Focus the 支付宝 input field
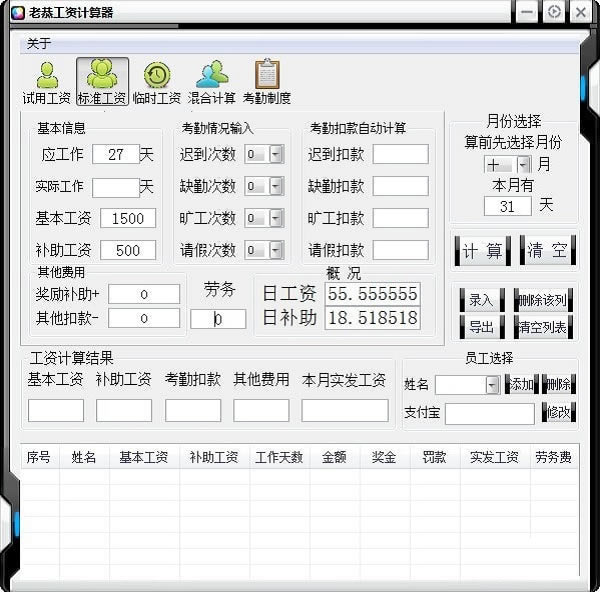 click(x=490, y=414)
